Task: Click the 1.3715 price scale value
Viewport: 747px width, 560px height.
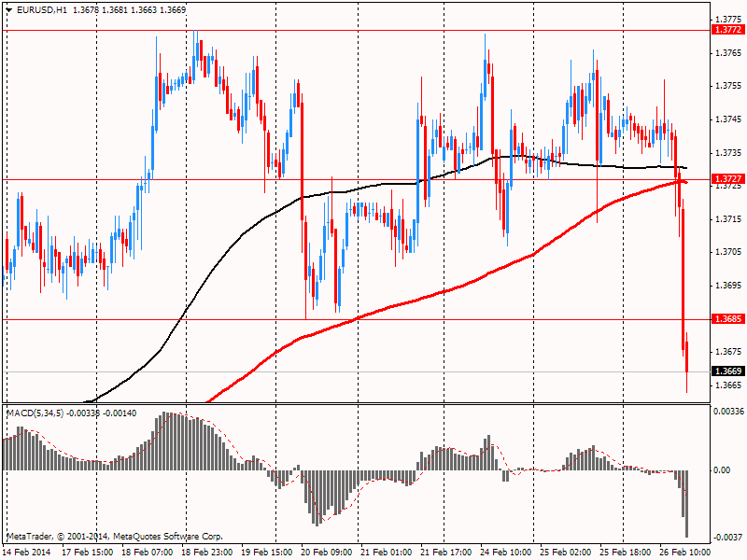Action: 728,219
